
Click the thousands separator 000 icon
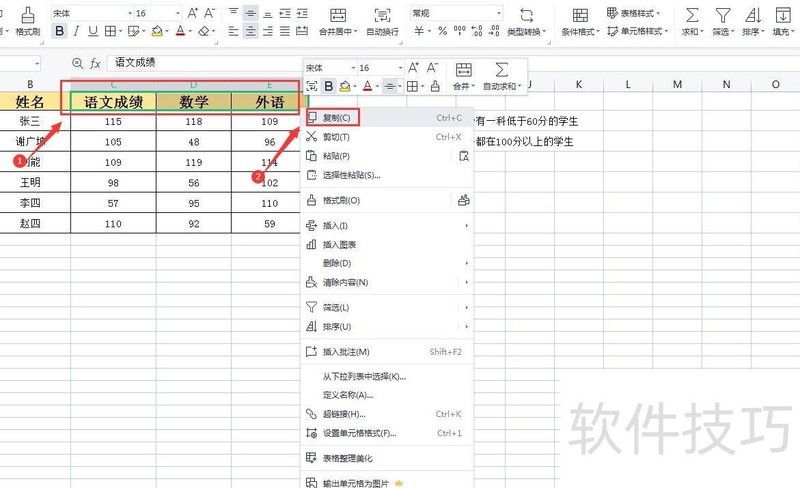click(460, 32)
